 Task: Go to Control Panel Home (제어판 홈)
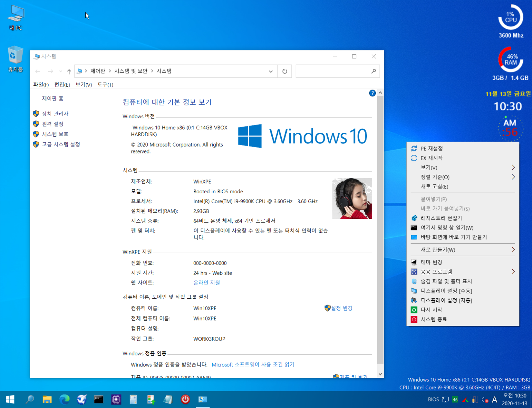pos(53,98)
